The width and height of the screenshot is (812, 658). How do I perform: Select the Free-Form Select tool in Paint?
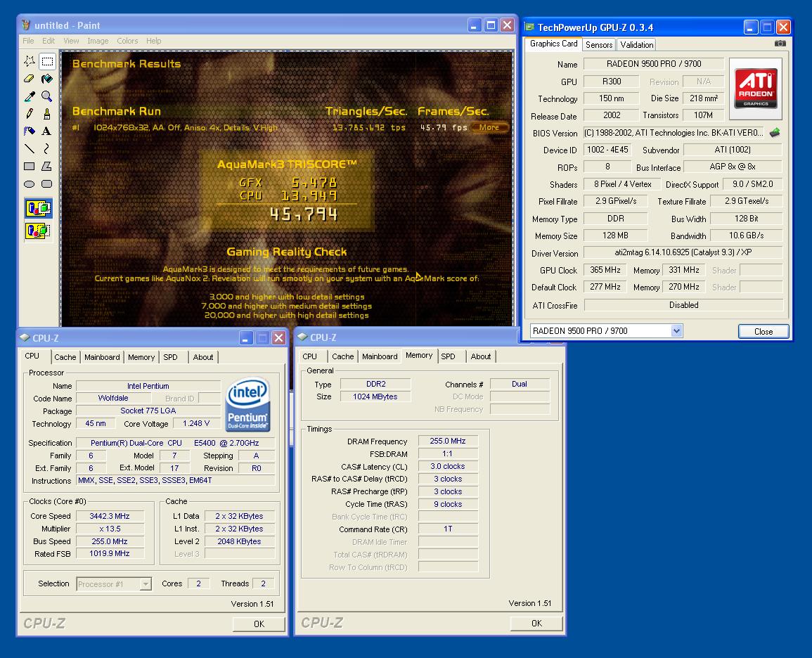coord(30,61)
